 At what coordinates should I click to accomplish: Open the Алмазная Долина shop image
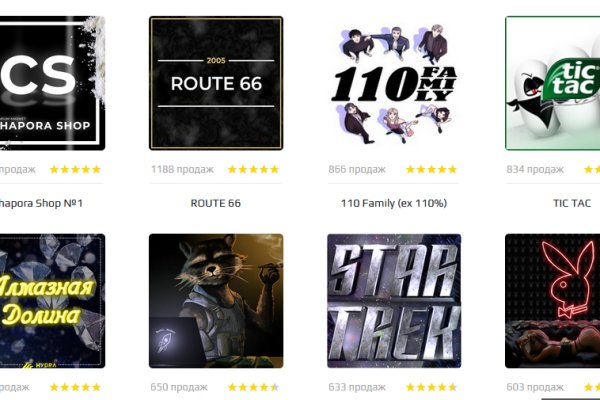coord(52,301)
